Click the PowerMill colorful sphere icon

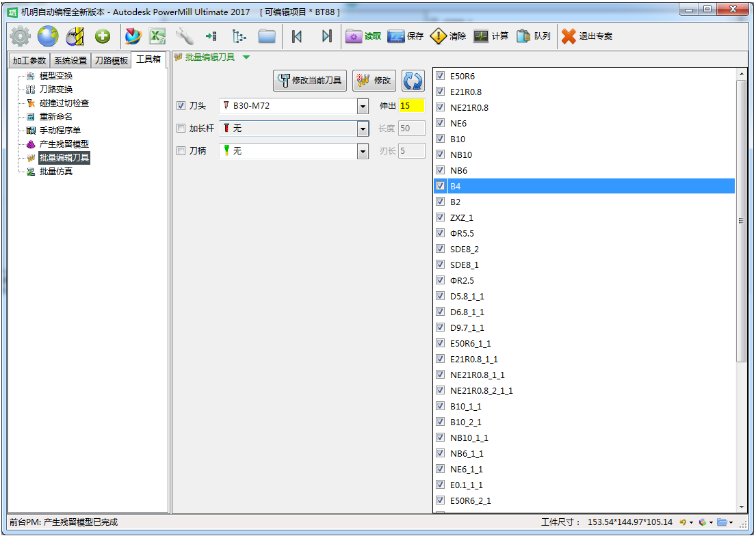[133, 36]
